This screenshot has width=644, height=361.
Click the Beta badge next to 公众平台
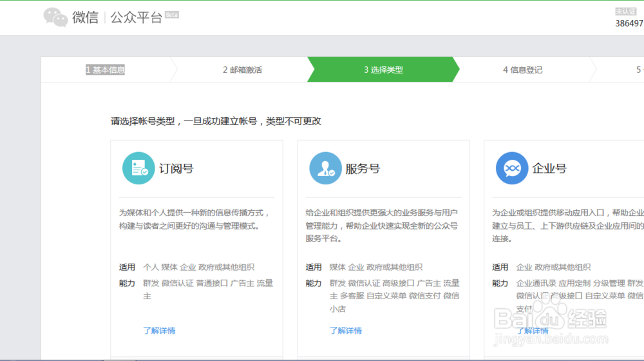pos(172,15)
